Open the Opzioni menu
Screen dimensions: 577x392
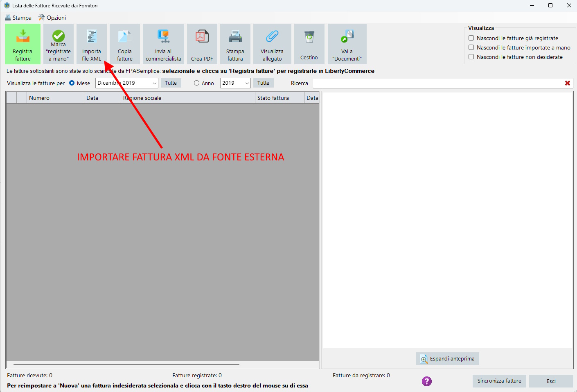[52, 18]
